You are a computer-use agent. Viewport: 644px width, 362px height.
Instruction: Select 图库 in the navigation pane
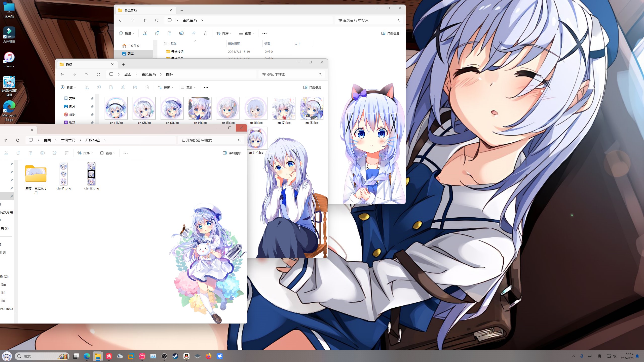(130, 54)
